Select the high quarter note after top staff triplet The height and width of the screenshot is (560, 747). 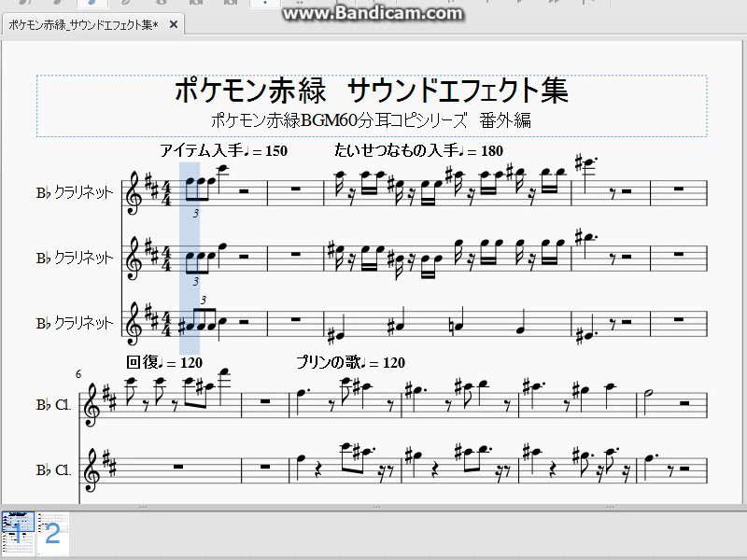coord(221,168)
